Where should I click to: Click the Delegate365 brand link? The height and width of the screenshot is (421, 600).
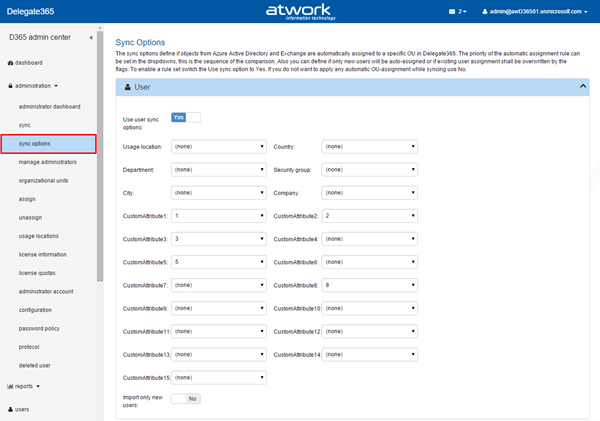30,11
